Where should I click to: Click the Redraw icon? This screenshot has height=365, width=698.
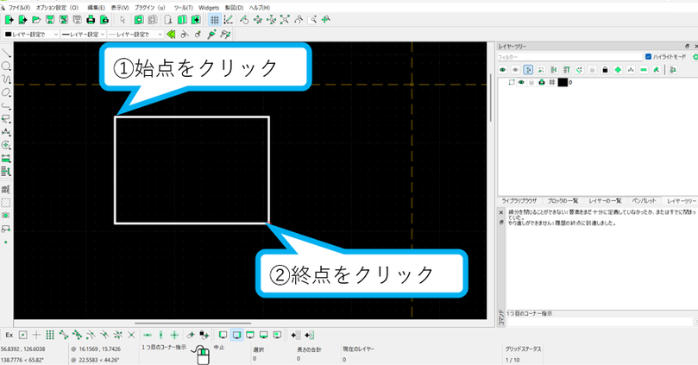(x=244, y=20)
